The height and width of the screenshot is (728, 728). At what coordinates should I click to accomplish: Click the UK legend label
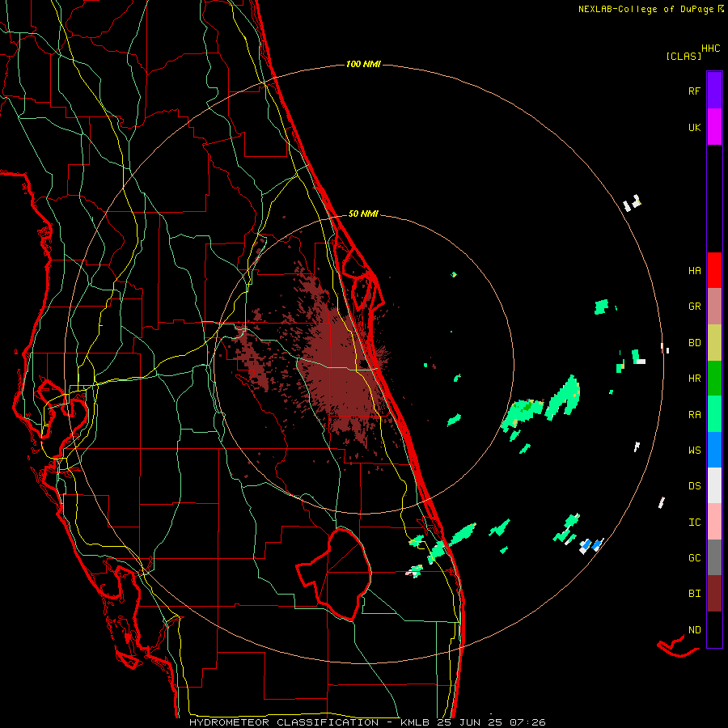click(694, 127)
